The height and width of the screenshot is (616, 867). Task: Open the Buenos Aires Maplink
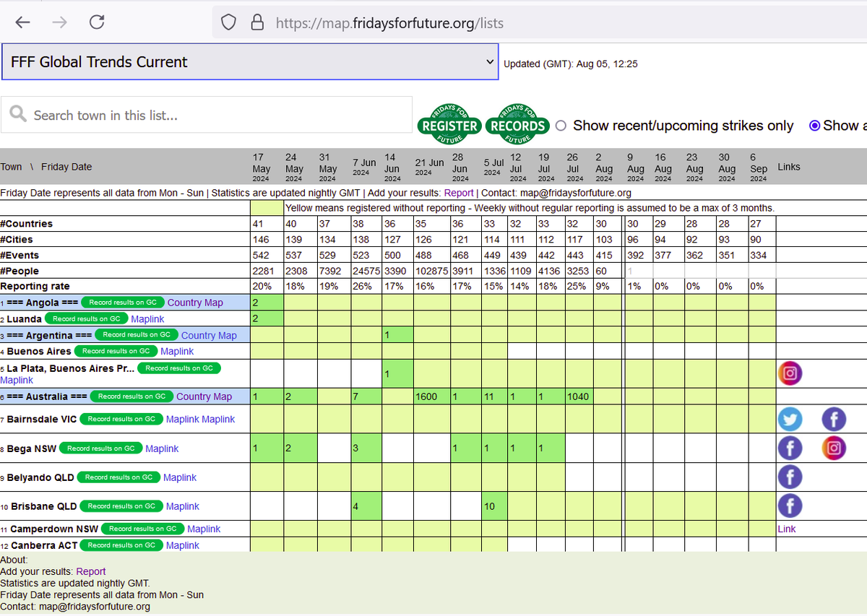pos(177,352)
